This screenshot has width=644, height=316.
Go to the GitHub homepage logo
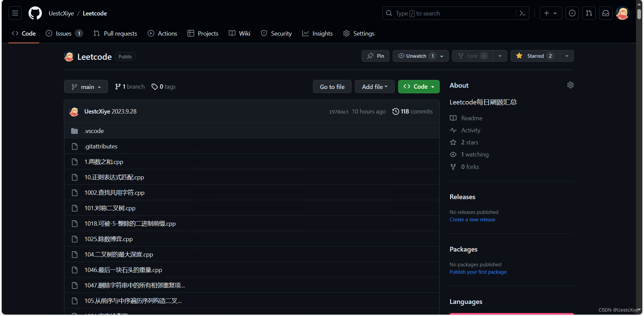(35, 13)
